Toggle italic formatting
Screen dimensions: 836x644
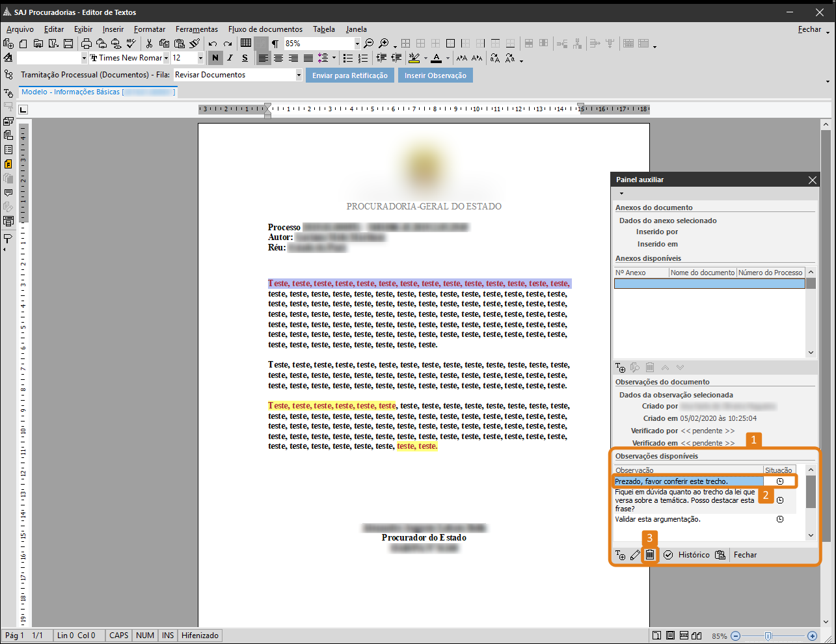pos(230,58)
